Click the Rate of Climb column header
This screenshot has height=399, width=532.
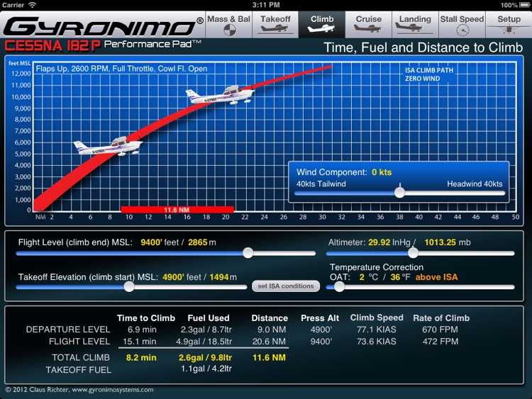(x=441, y=318)
